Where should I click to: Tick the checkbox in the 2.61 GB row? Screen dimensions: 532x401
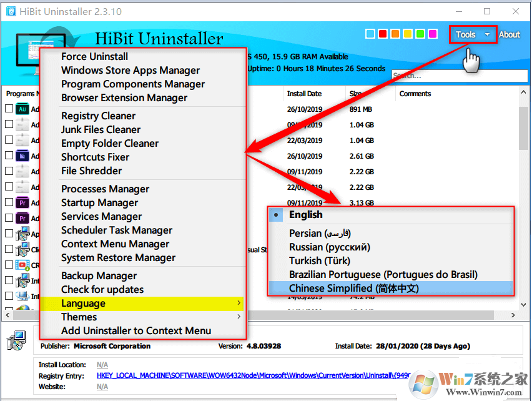click(9, 156)
